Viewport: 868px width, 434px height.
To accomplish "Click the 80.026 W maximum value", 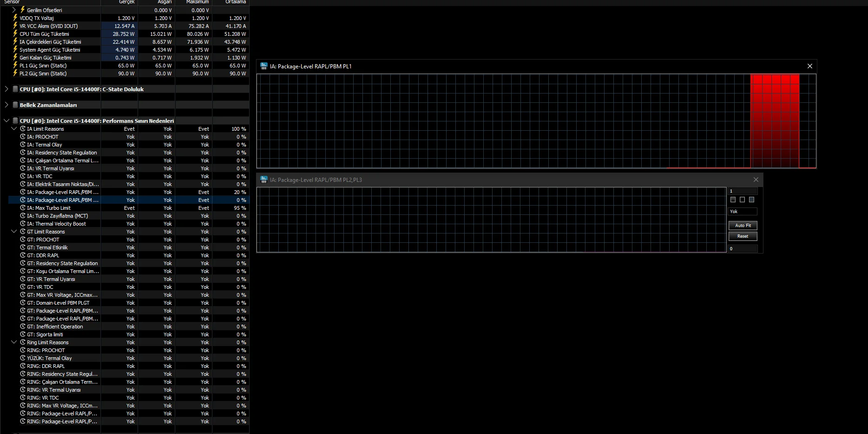I will (198, 34).
